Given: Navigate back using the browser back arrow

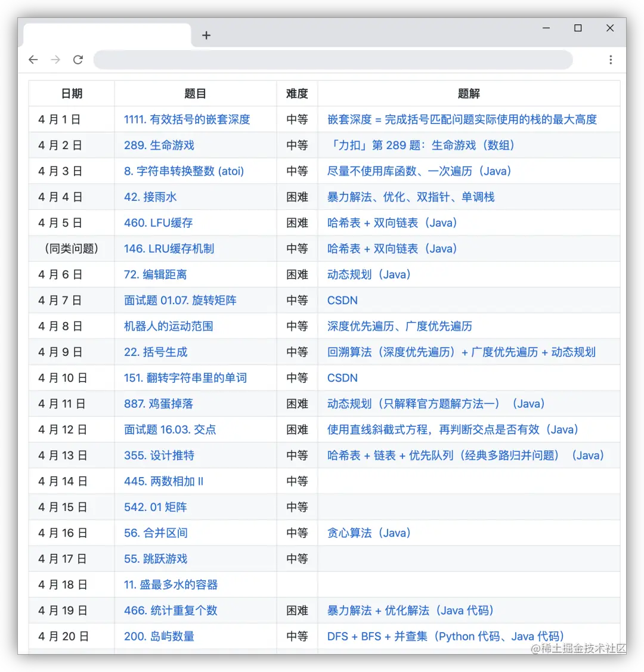Looking at the screenshot, I should pos(33,60).
